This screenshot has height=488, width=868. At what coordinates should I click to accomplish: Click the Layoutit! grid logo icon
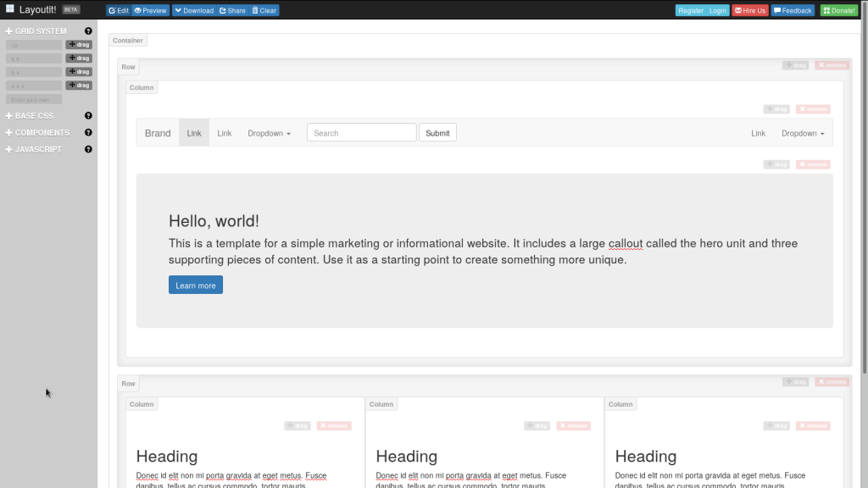(10, 9)
